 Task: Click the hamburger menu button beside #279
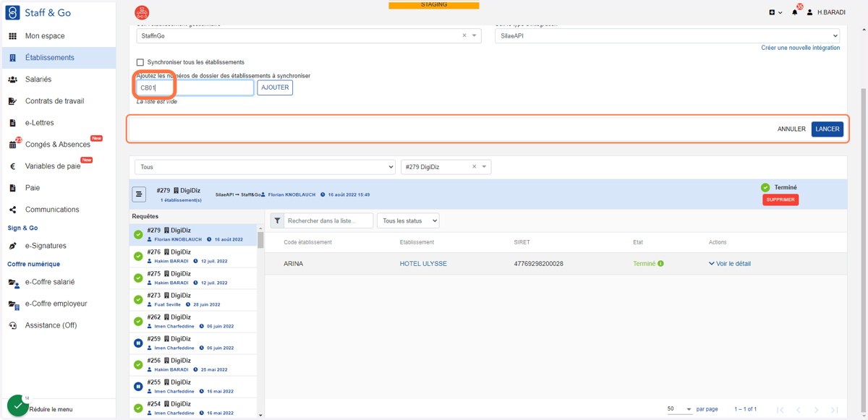[139, 194]
